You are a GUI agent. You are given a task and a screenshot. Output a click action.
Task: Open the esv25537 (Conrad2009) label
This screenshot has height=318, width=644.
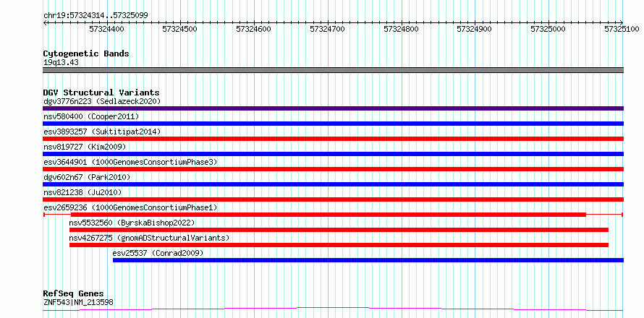pyautogui.click(x=158, y=253)
